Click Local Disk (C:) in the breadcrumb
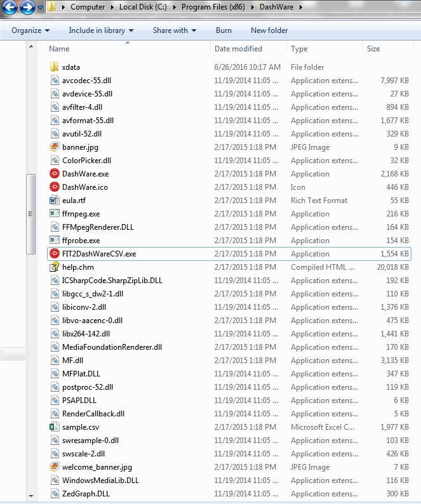Viewport: 421px width, 504px height. point(143,7)
